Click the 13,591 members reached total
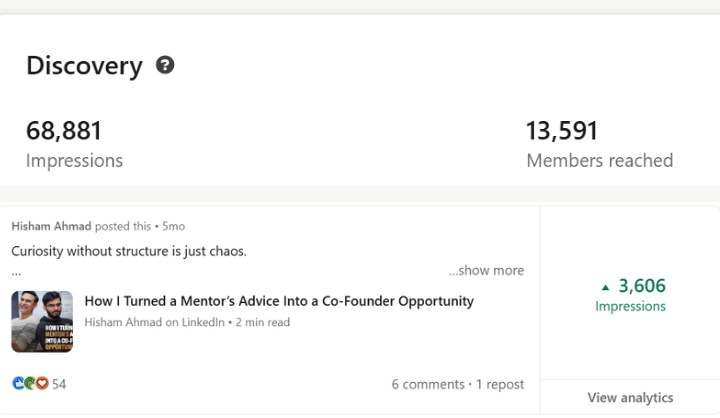720x418 pixels. click(562, 130)
